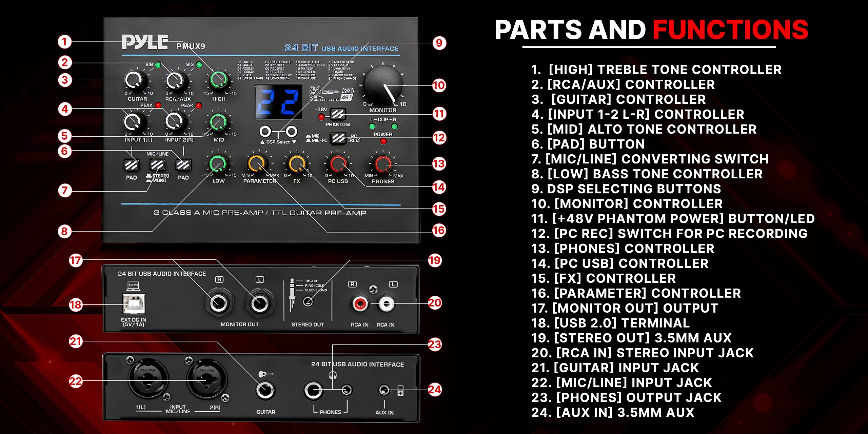Click the guitar symbol above the GUITAR jack
The height and width of the screenshot is (434, 868).
click(265, 374)
